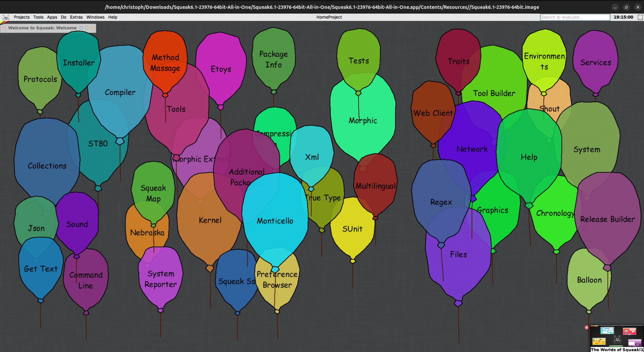Click the Search or evaluate field
644x352 pixels.
(575, 17)
